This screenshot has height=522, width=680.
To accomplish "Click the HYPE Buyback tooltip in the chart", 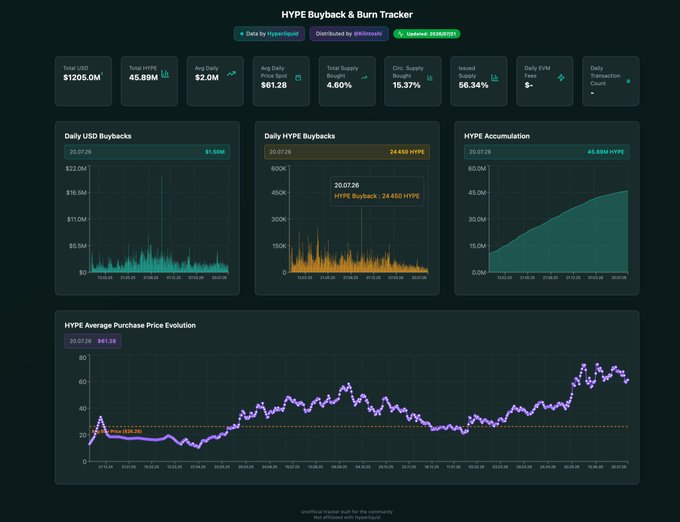I will (376, 191).
